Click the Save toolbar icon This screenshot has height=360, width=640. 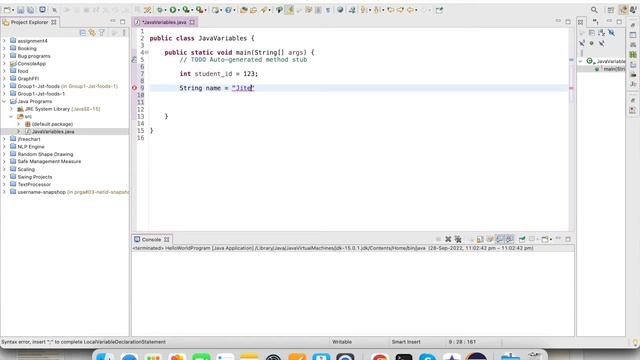20,10
